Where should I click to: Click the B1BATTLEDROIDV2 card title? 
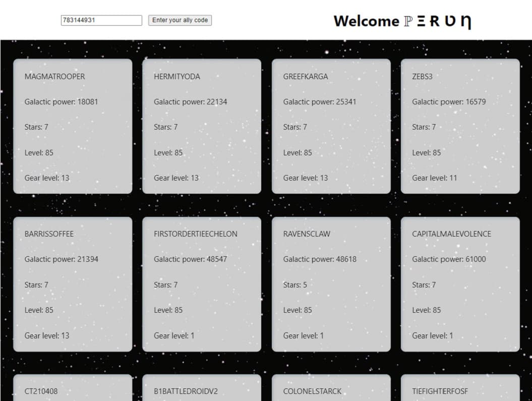[186, 391]
